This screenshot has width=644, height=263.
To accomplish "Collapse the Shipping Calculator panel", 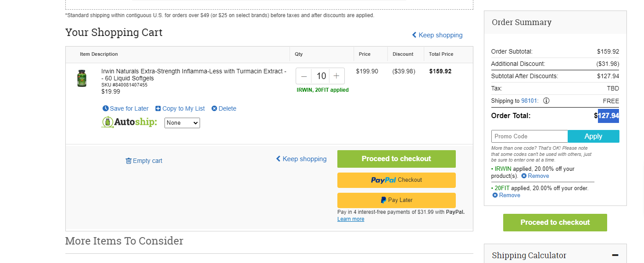I will (x=615, y=256).
